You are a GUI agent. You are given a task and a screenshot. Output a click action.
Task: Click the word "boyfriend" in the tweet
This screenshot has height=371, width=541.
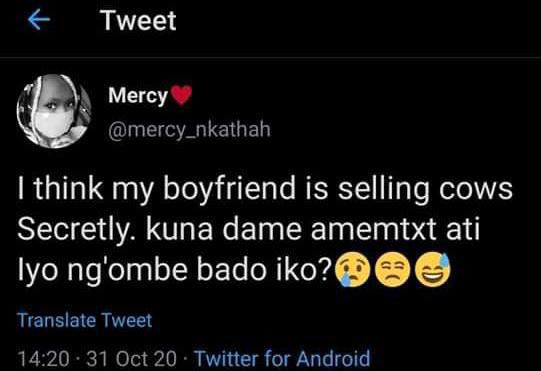click(229, 189)
